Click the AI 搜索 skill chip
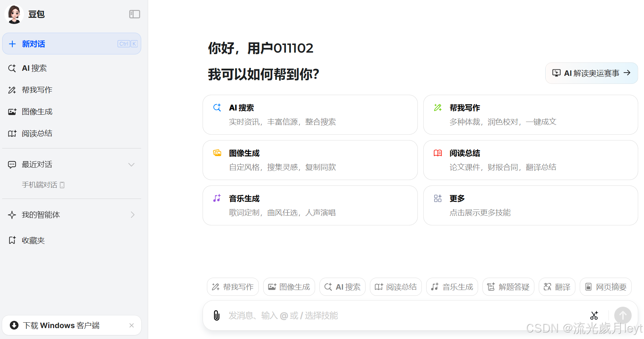The image size is (644, 339). click(x=342, y=287)
